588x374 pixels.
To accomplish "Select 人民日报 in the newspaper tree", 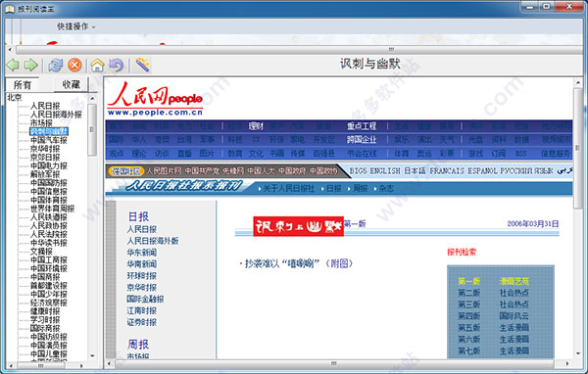I will click(45, 106).
